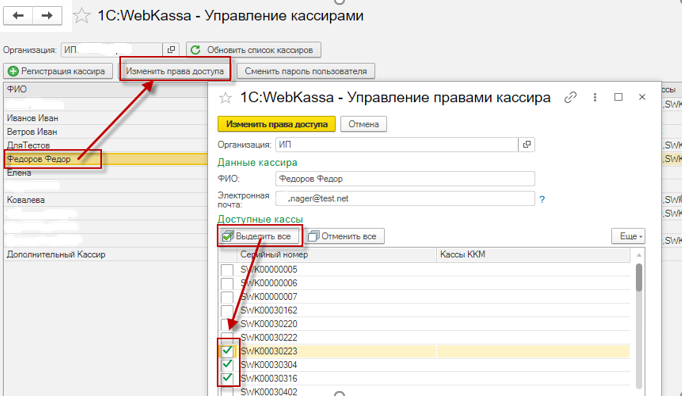
Task: Uncheck the box for SWK00030223
Action: [x=227, y=351]
